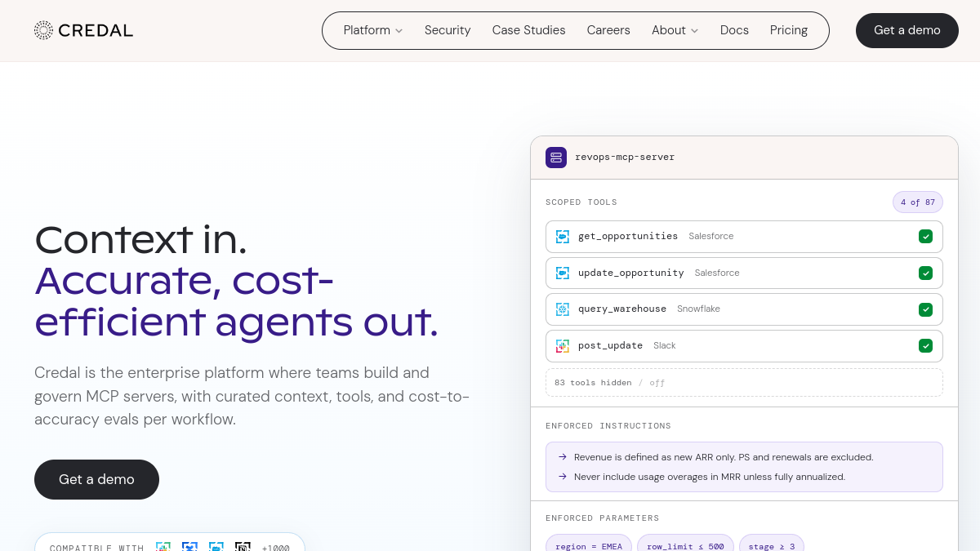This screenshot has width=980, height=551.
Task: Uncheck the query_warehouse tool checkbox
Action: click(x=925, y=309)
